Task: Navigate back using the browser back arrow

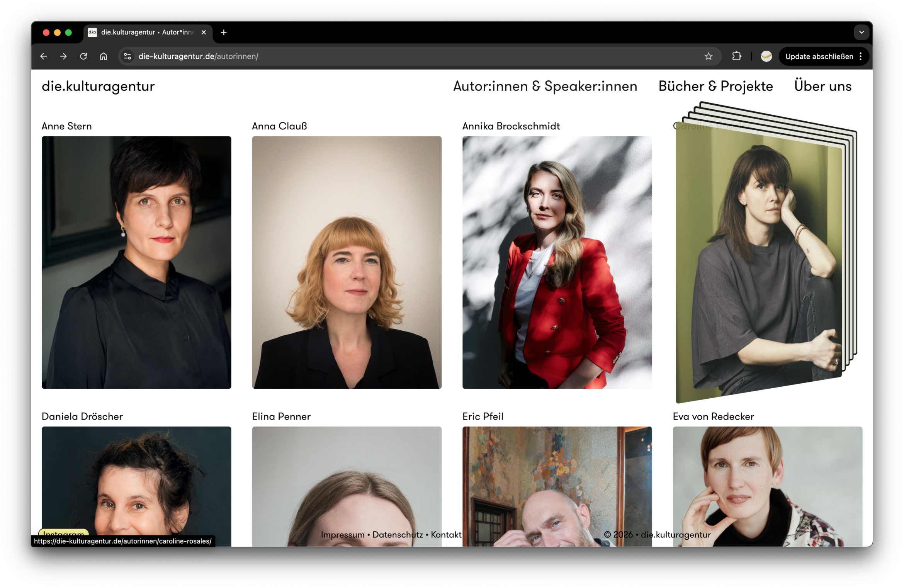Action: tap(43, 56)
